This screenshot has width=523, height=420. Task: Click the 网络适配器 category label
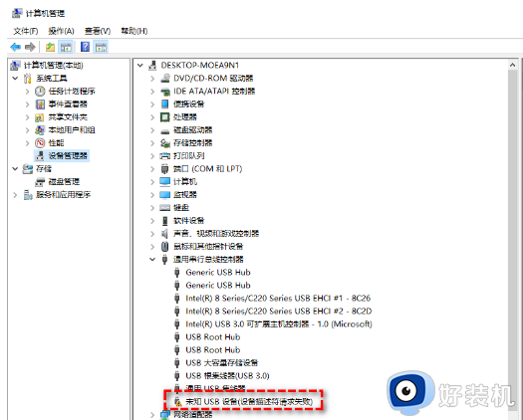pyautogui.click(x=193, y=415)
